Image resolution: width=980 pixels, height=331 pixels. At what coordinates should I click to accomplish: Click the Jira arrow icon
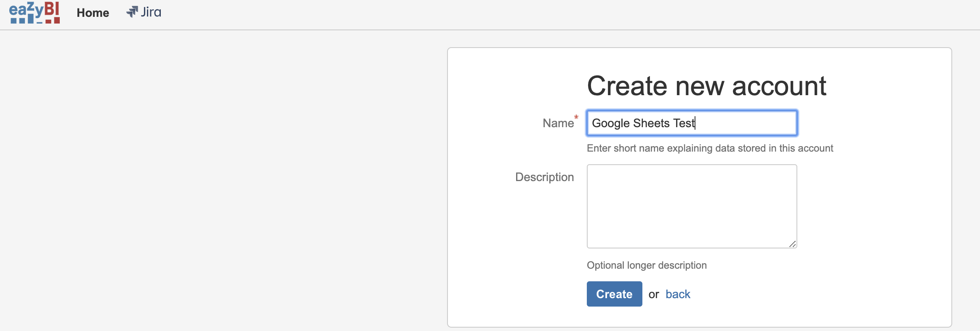pos(132,12)
